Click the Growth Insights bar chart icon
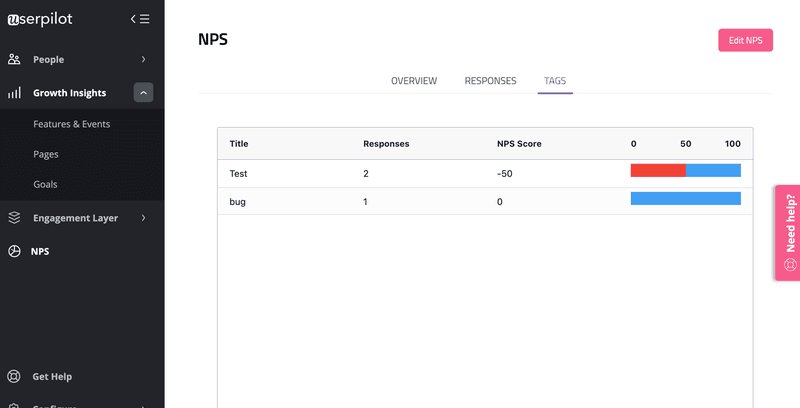Image resolution: width=800 pixels, height=408 pixels. (x=14, y=93)
